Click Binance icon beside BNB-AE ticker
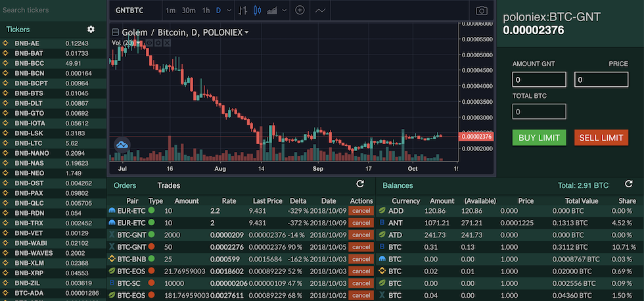Viewport: 644px width, 301px height. (x=5, y=43)
